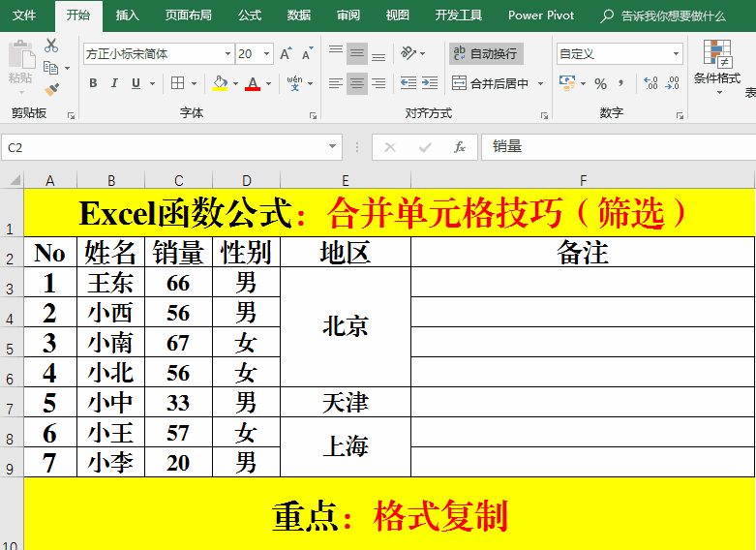Click the Cut scissors icon
The image size is (756, 550).
click(51, 46)
